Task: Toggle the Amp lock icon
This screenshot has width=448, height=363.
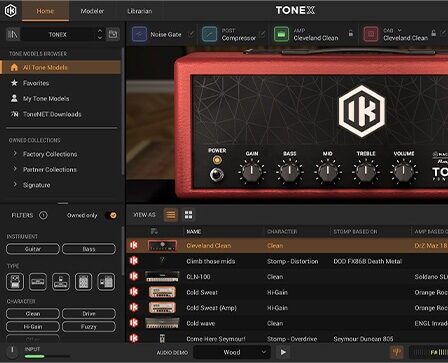Action: (351, 33)
